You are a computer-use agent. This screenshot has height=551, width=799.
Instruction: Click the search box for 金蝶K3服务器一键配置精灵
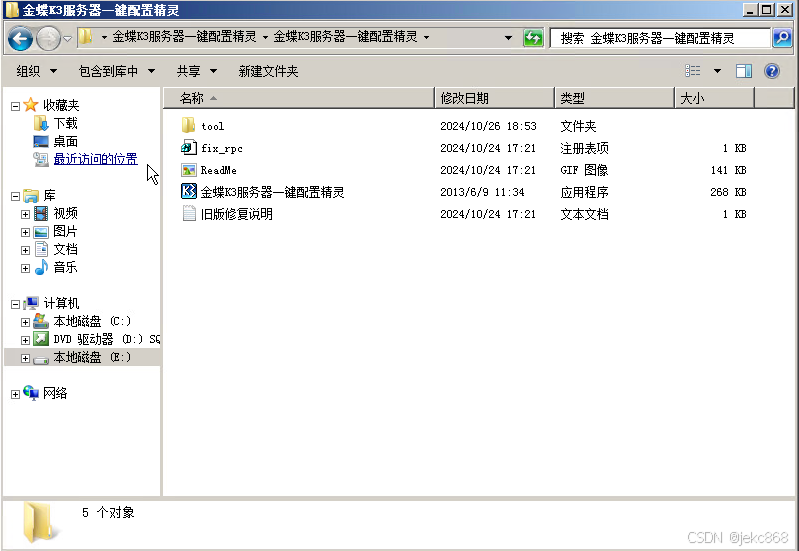(660, 38)
